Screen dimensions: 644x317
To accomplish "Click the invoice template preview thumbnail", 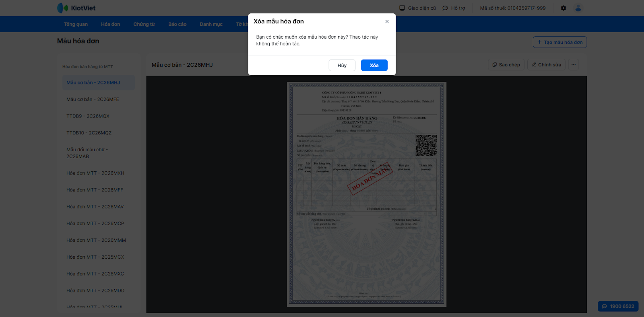I will pyautogui.click(x=366, y=194).
